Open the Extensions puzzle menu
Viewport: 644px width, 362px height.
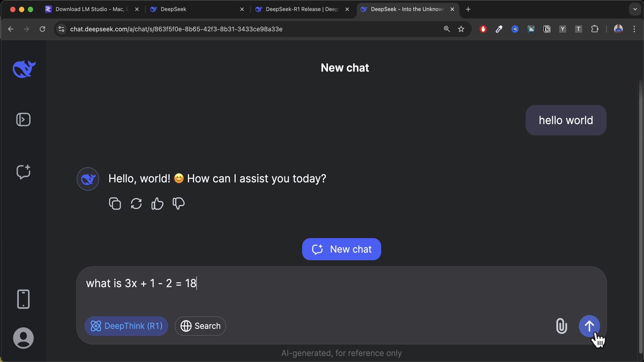pos(595,29)
